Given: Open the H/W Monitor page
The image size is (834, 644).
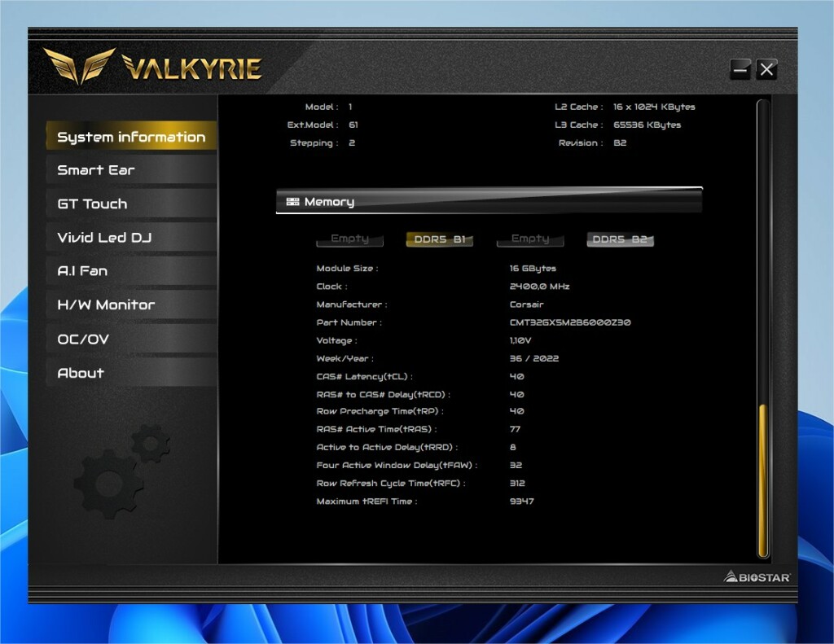Looking at the screenshot, I should click(x=131, y=304).
